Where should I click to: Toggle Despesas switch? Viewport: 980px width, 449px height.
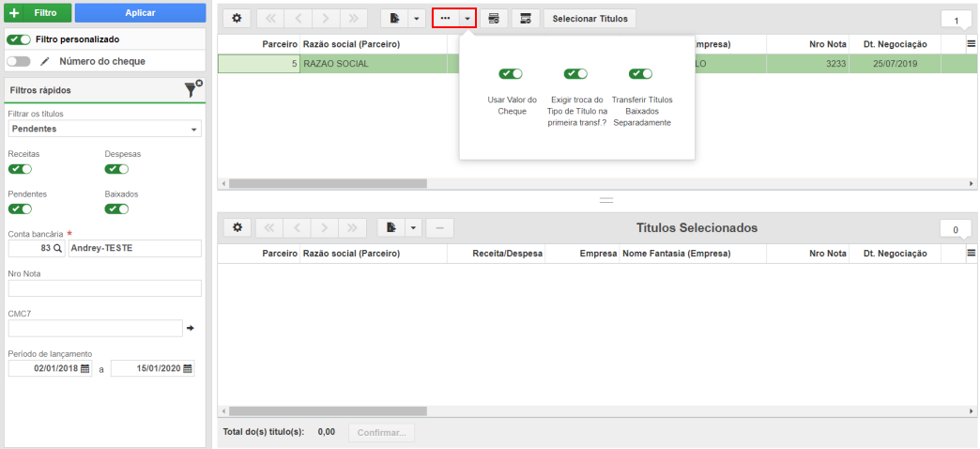point(117,169)
